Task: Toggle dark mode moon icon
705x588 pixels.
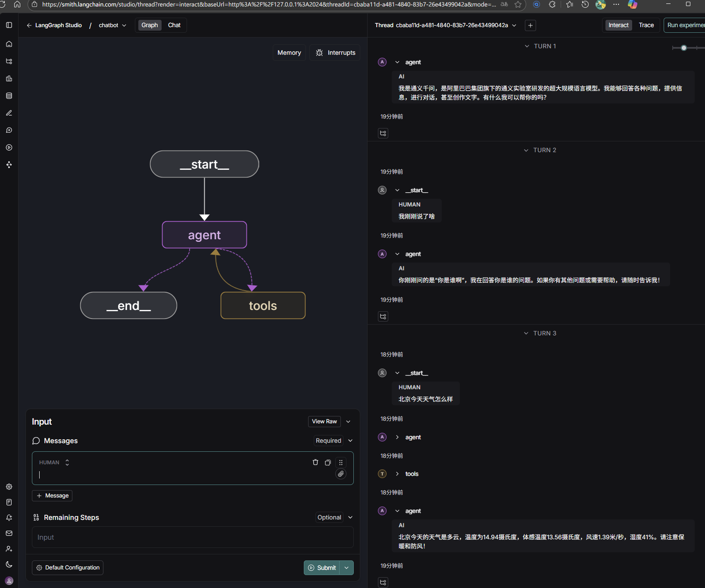Action: [x=9, y=564]
